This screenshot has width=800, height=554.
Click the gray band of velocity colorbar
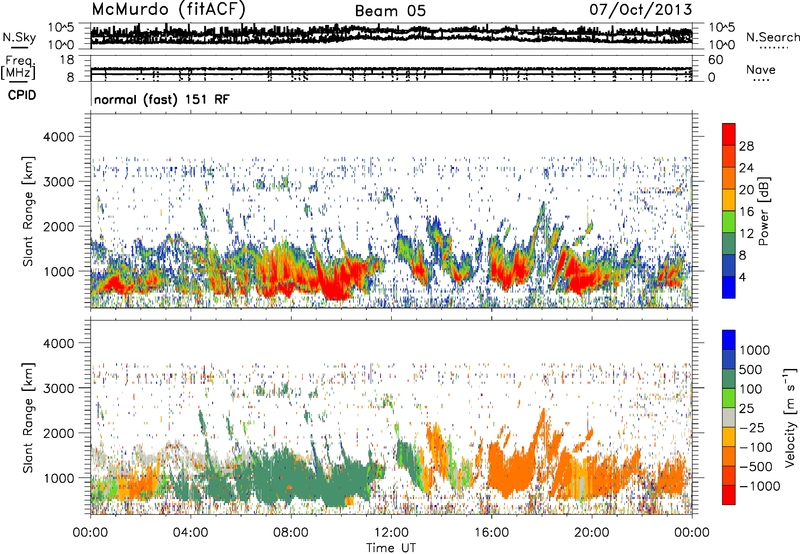(729, 418)
